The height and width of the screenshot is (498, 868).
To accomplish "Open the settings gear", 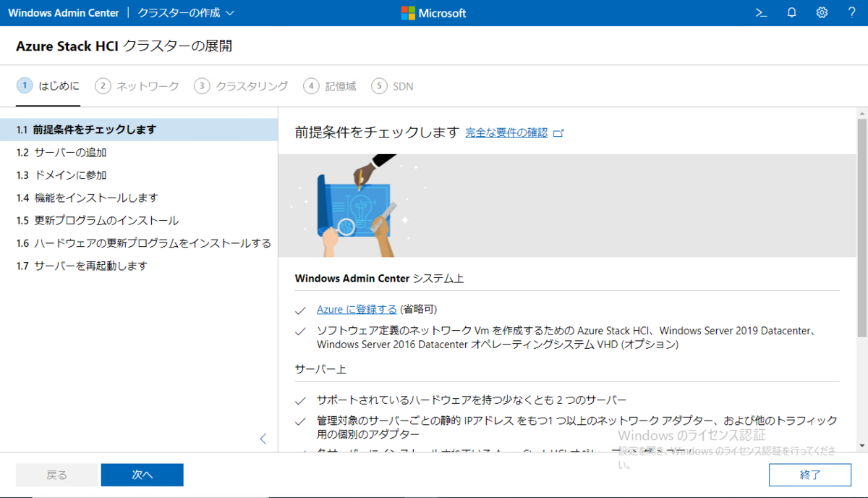I will coord(822,12).
